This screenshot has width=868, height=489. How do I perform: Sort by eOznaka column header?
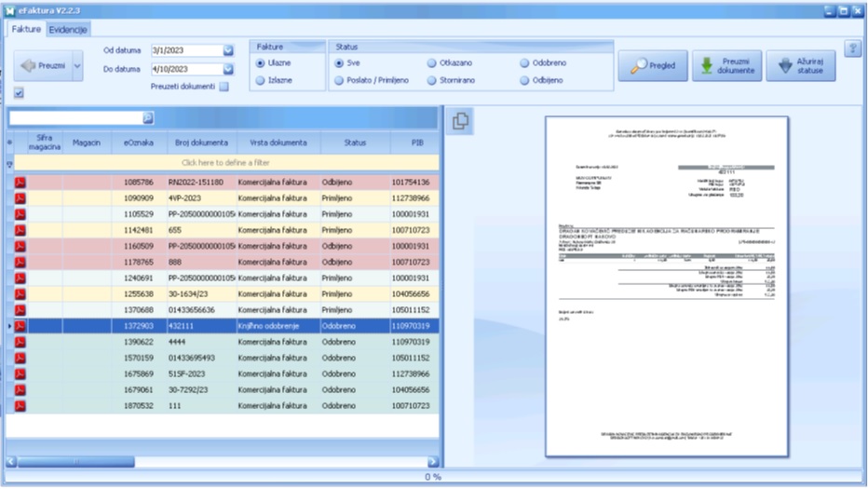139,143
